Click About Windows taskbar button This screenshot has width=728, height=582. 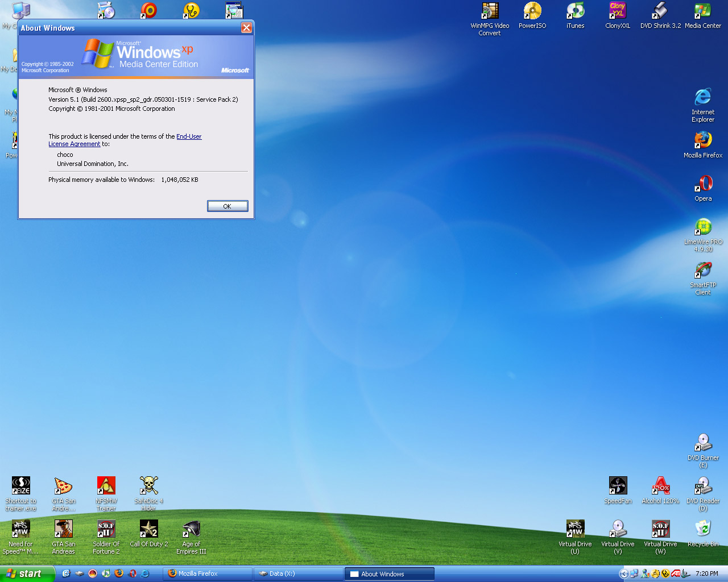(390, 574)
